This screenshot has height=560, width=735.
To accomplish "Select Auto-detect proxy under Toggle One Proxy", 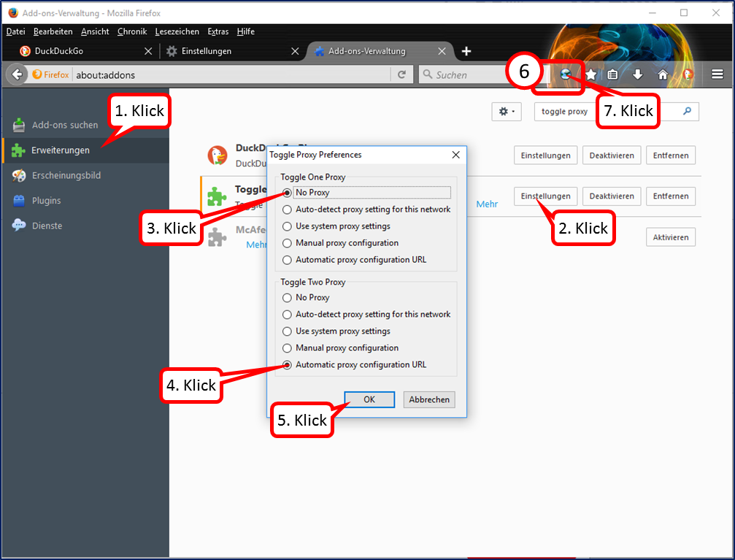I will pyautogui.click(x=287, y=210).
